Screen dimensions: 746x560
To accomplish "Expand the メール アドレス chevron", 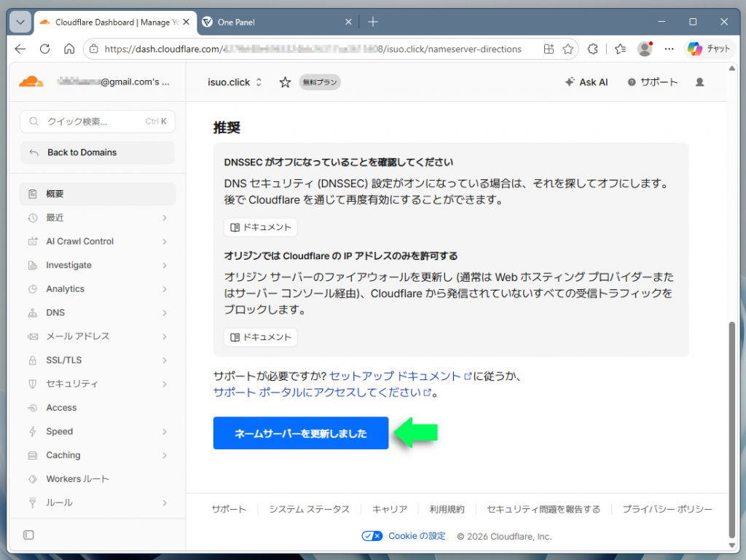I will tap(165, 336).
